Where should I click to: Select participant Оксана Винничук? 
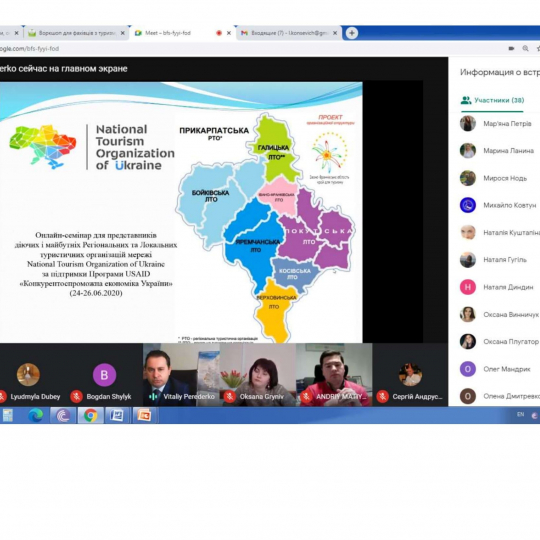click(x=500, y=314)
